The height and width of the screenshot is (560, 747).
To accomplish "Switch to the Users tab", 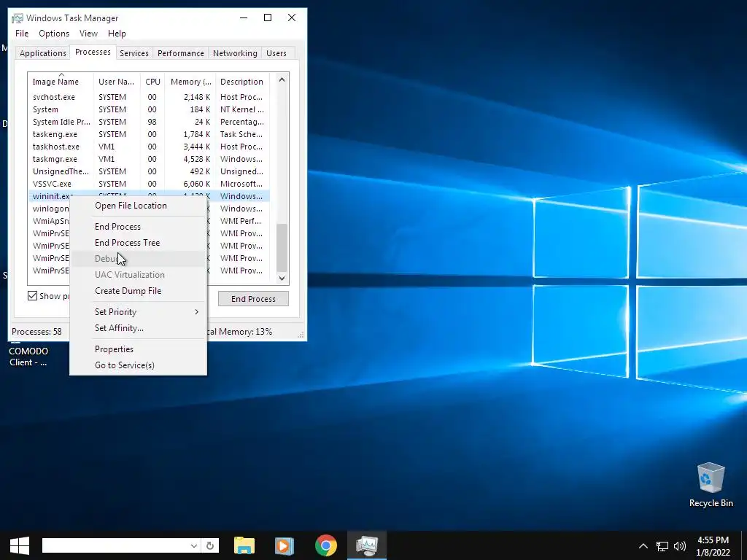I will (276, 52).
